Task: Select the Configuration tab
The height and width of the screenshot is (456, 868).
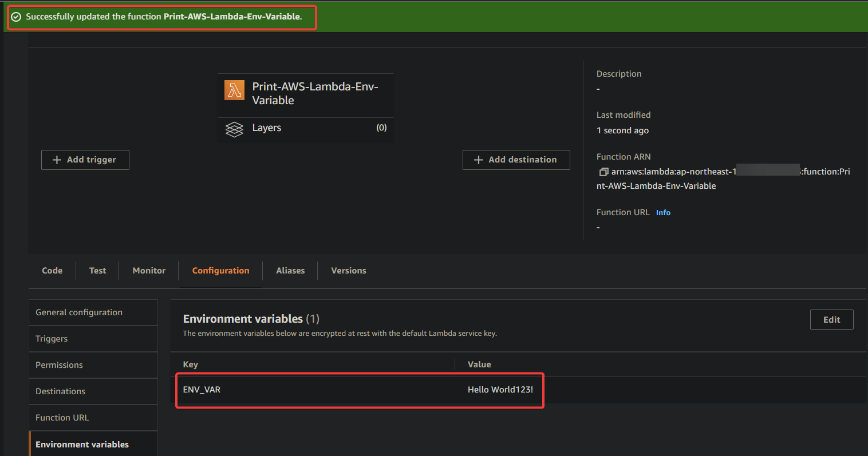Action: coord(220,271)
